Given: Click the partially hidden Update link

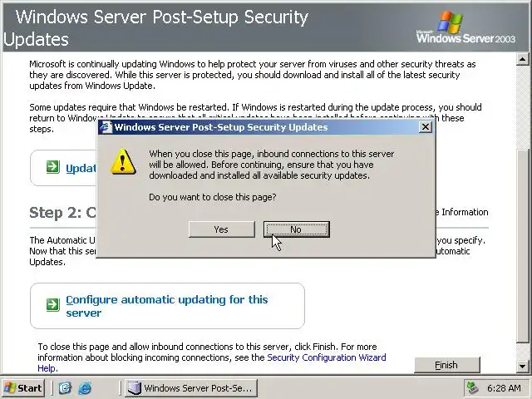Looking at the screenshot, I should (81, 168).
